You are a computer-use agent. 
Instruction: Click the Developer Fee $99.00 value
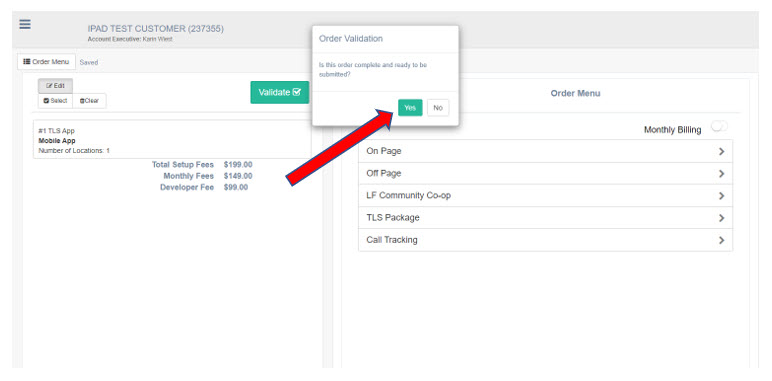click(x=236, y=187)
